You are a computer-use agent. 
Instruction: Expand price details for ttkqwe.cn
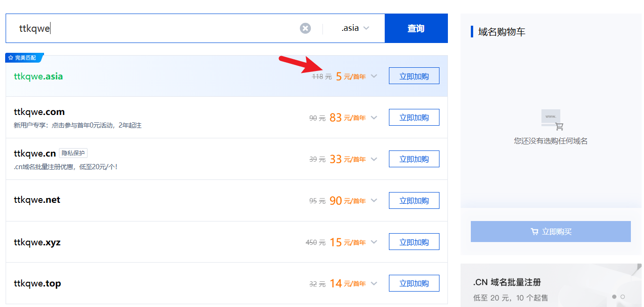(x=373, y=159)
